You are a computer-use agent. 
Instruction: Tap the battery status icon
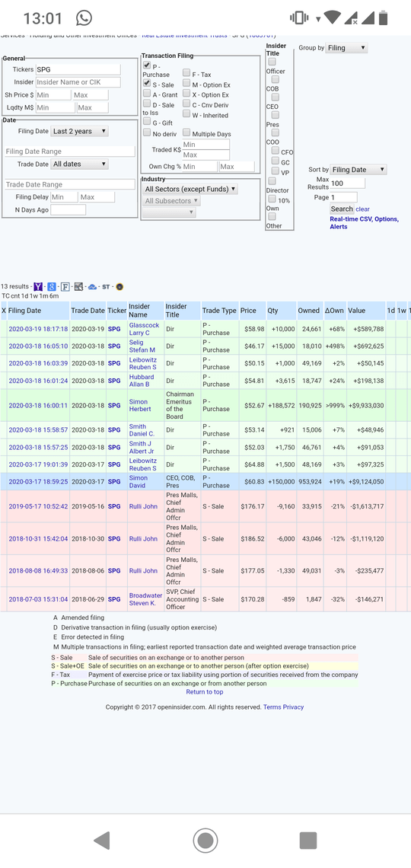click(384, 18)
